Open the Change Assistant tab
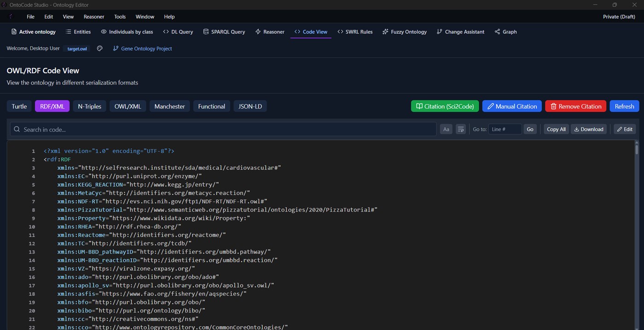 460,32
